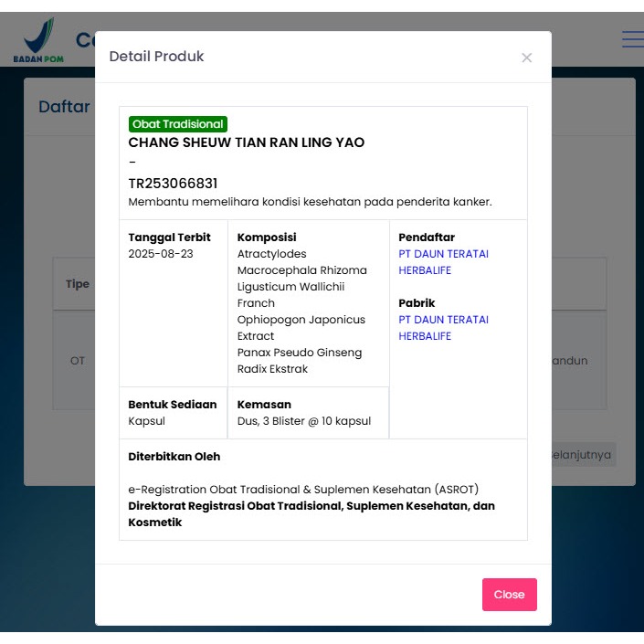Open the Pendaftar PT DAUN TERATAI HERBALIFE link
The height and width of the screenshot is (644, 644).
[443, 262]
